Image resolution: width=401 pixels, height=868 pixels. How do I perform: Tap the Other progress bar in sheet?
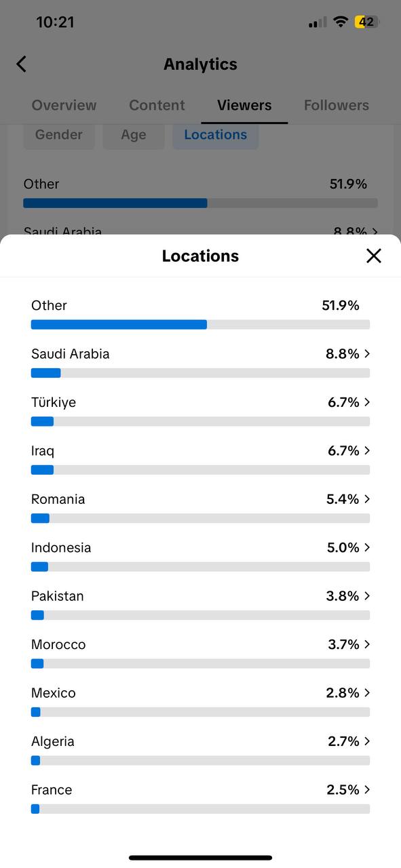(200, 324)
